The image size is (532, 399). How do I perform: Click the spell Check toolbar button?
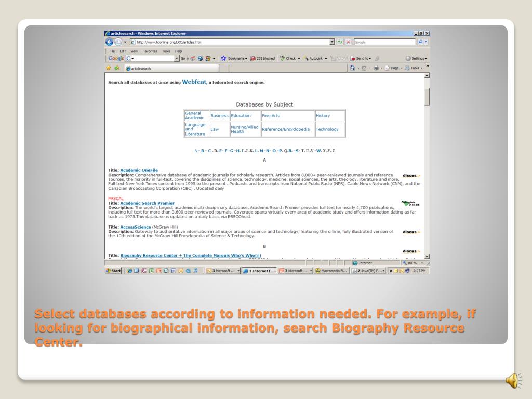[x=290, y=58]
